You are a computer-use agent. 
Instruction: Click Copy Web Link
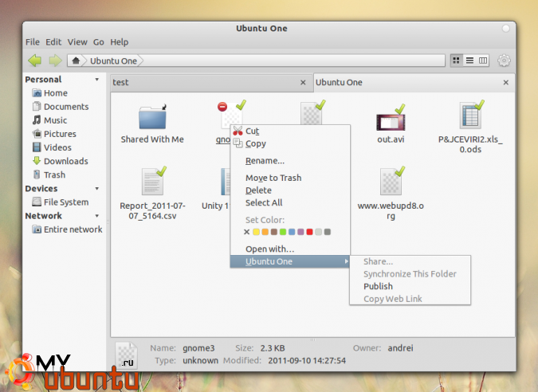coord(410,299)
